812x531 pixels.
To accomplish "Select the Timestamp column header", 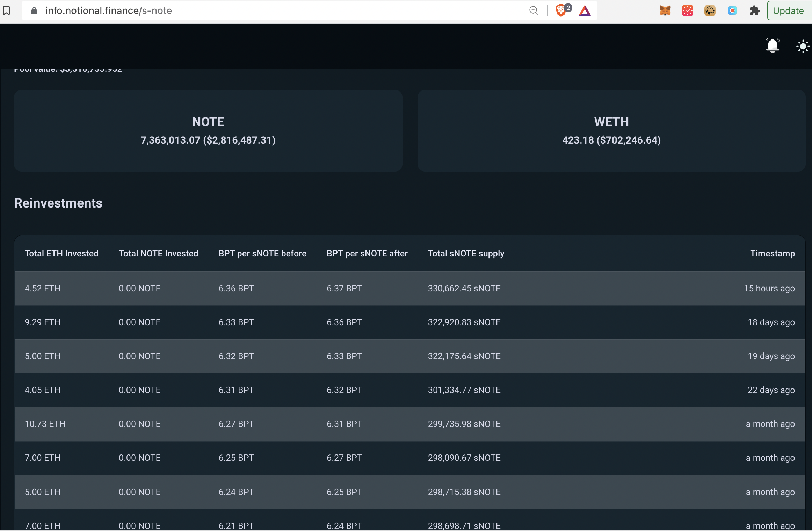I will point(772,253).
